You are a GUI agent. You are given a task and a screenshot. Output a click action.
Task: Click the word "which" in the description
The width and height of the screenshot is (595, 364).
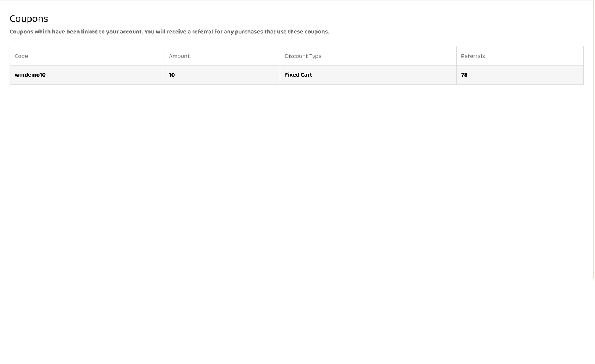coord(42,32)
